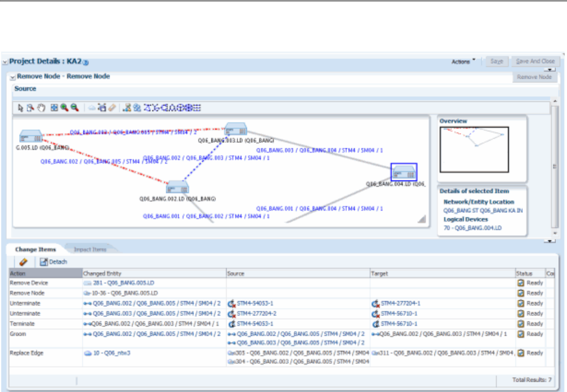Click the collapse arrow above Change Items
Viewport: 567px width, 392px height.
[x=550, y=241]
